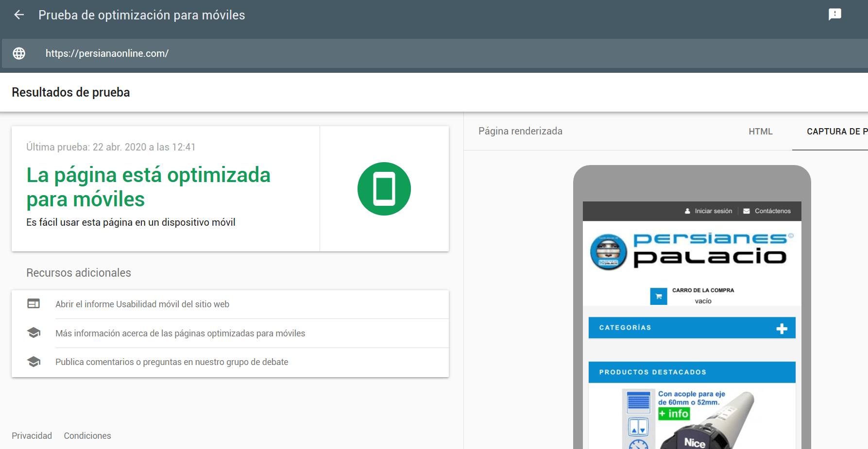Click Contáctenos in phone preview
Image resolution: width=868 pixels, height=449 pixels.
(x=772, y=211)
